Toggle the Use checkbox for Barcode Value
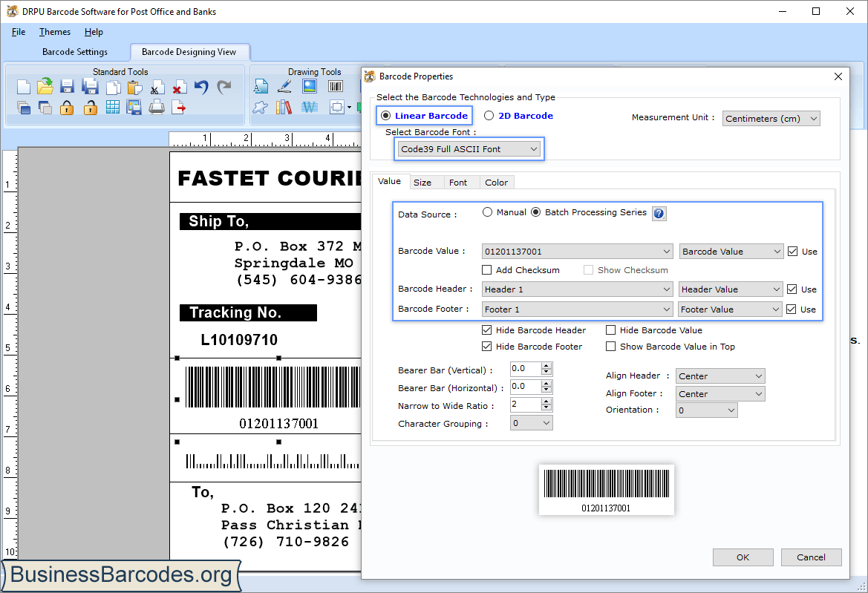 [x=793, y=252]
